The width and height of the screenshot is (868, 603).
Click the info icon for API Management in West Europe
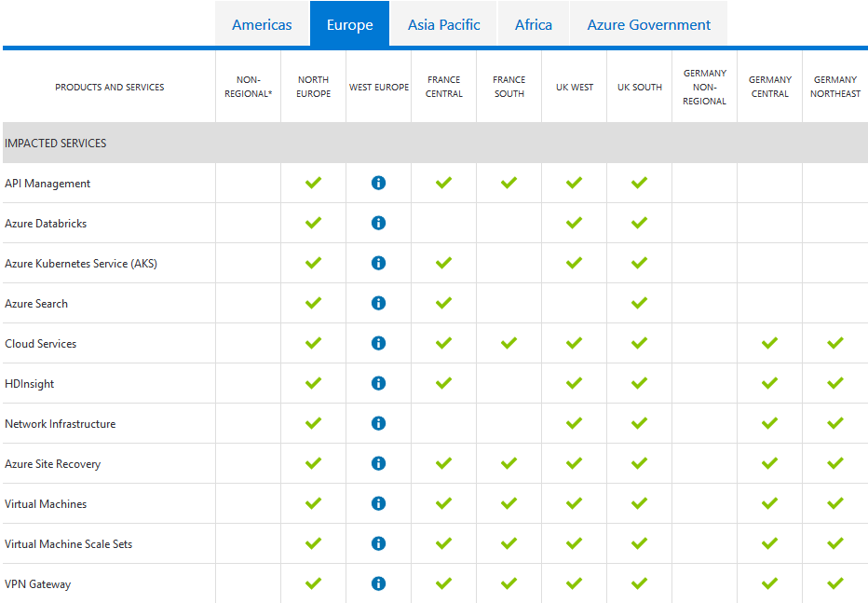[378, 183]
